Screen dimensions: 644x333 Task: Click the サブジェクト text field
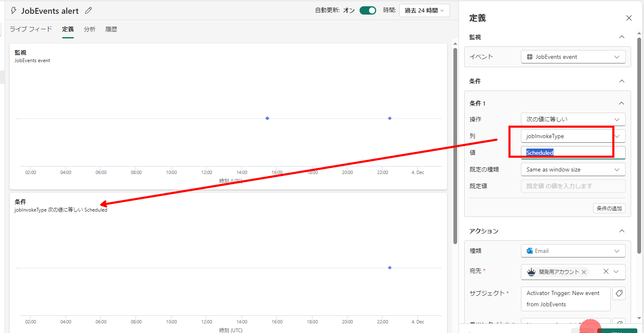pos(566,299)
